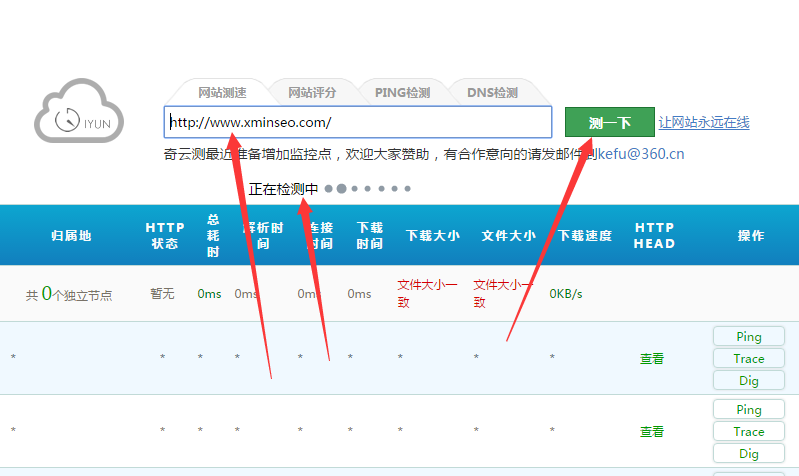The height and width of the screenshot is (476, 799).
Task: Focus the website URL input field
Action: (x=358, y=122)
